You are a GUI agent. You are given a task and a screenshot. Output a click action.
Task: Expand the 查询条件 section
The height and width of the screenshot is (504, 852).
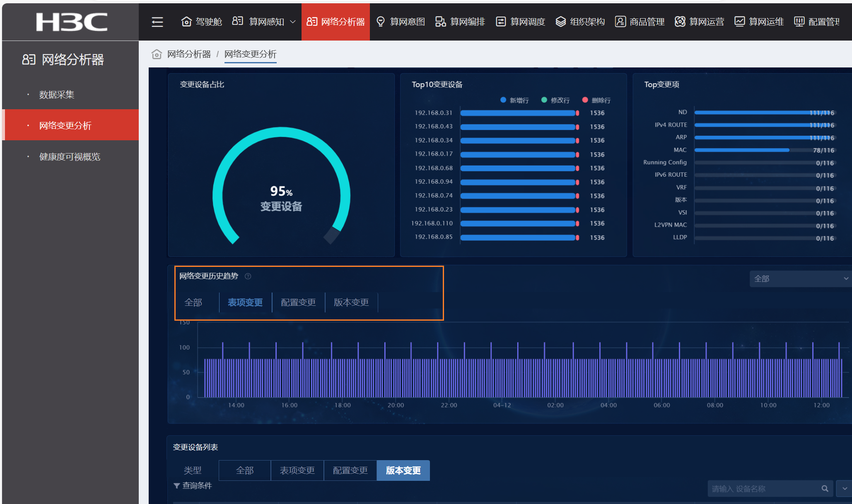pyautogui.click(x=193, y=486)
